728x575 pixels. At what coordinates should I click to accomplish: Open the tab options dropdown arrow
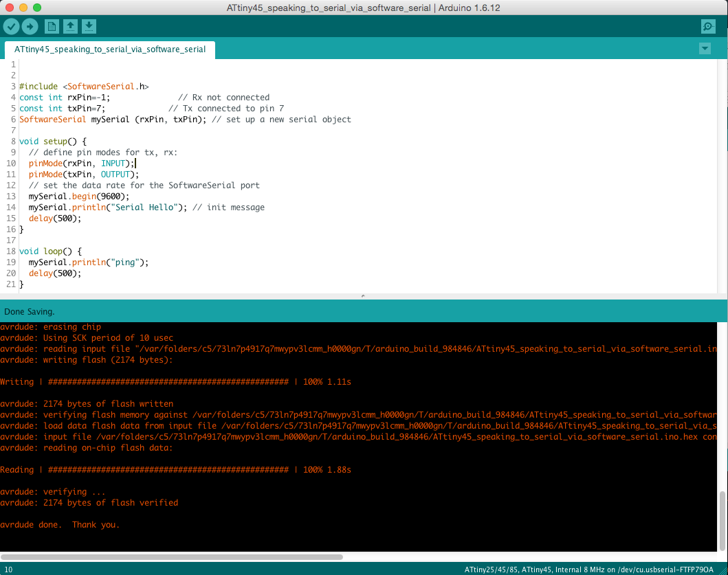(x=705, y=49)
